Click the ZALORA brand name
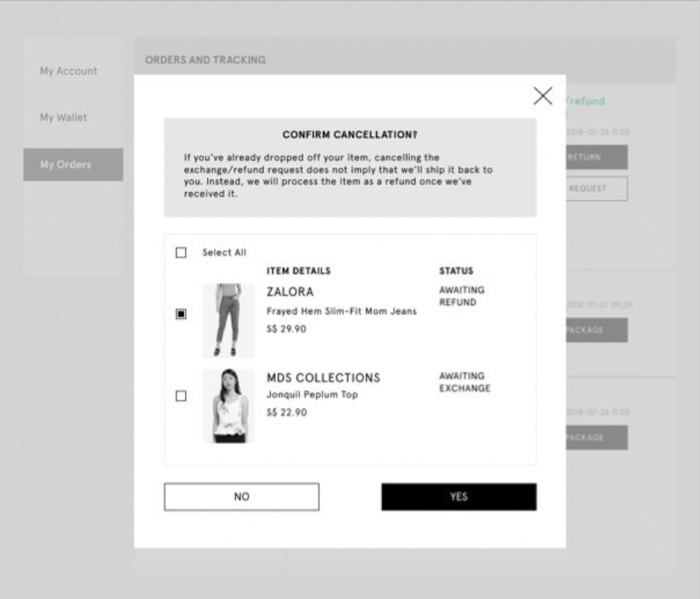The height and width of the screenshot is (599, 700). tap(290, 292)
